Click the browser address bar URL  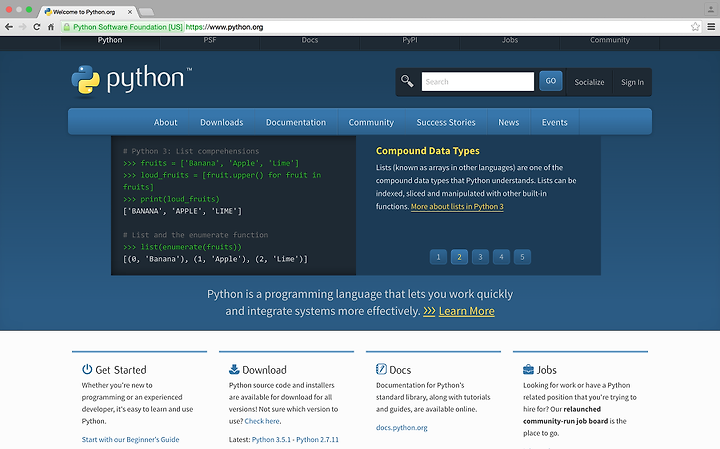[x=224, y=27]
